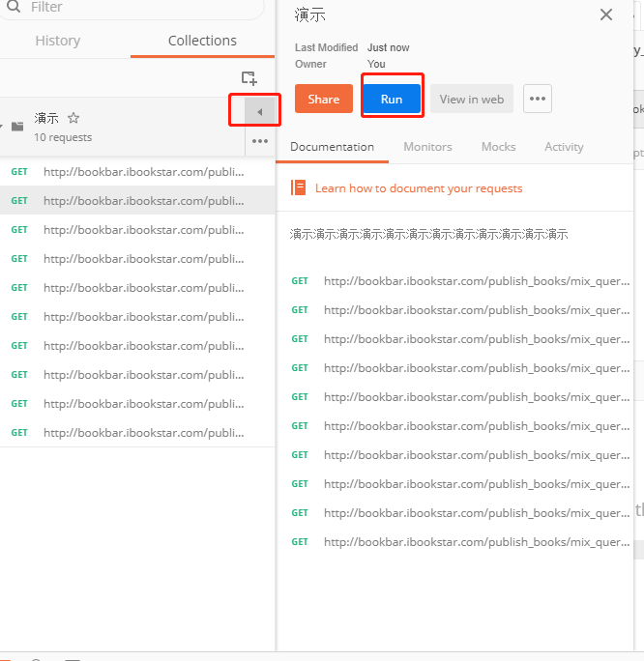
Task: Close the 演示 details panel
Action: pos(606,14)
